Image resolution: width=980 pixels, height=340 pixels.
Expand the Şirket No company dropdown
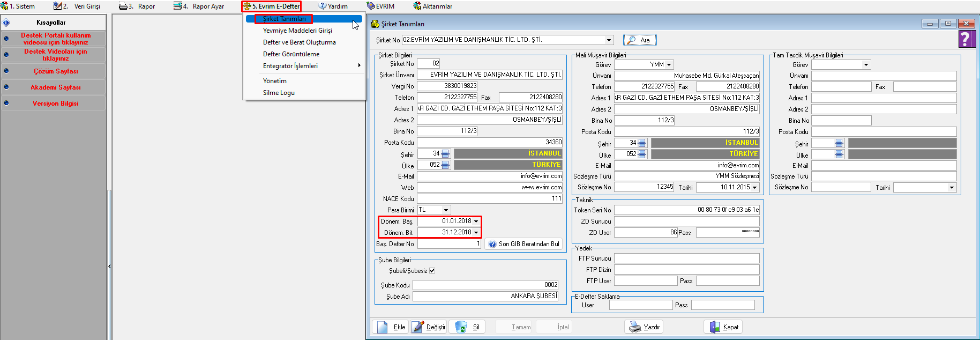(609, 40)
